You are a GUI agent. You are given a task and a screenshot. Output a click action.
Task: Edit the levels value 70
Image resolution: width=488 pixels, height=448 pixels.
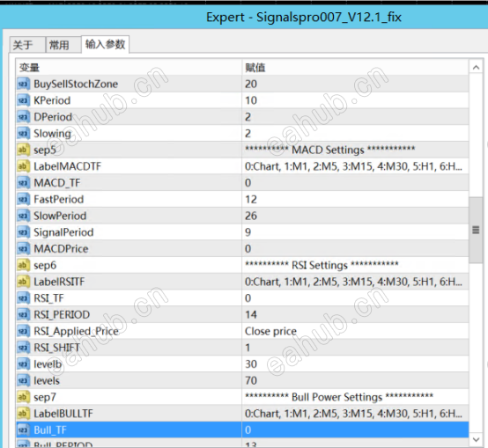(355, 380)
